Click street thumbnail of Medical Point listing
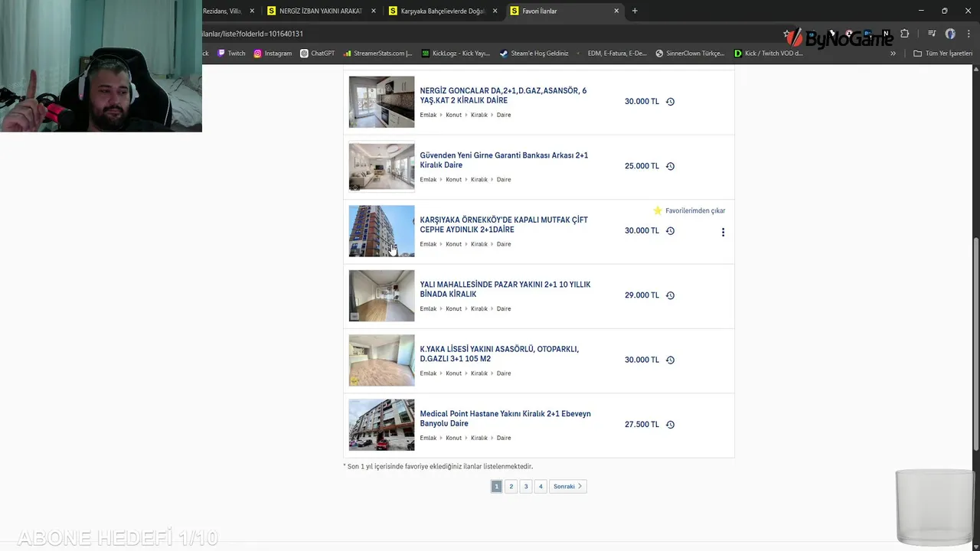This screenshot has width=980, height=551. pos(381,425)
